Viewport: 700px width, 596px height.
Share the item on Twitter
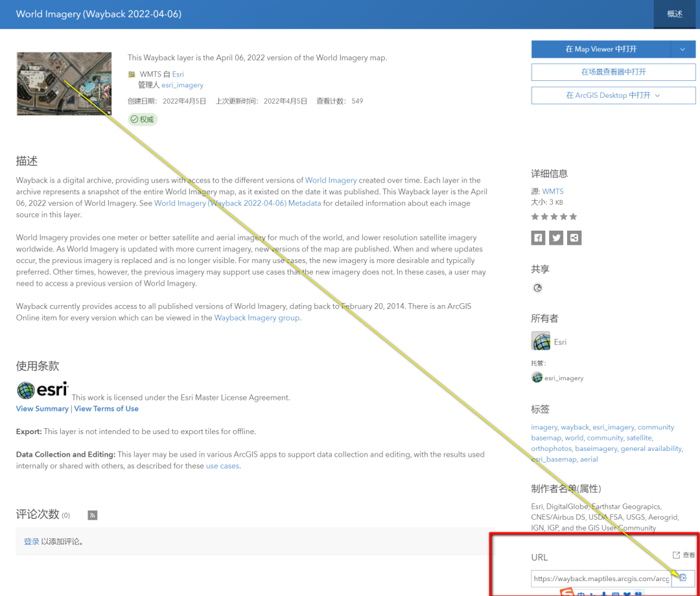(x=556, y=238)
